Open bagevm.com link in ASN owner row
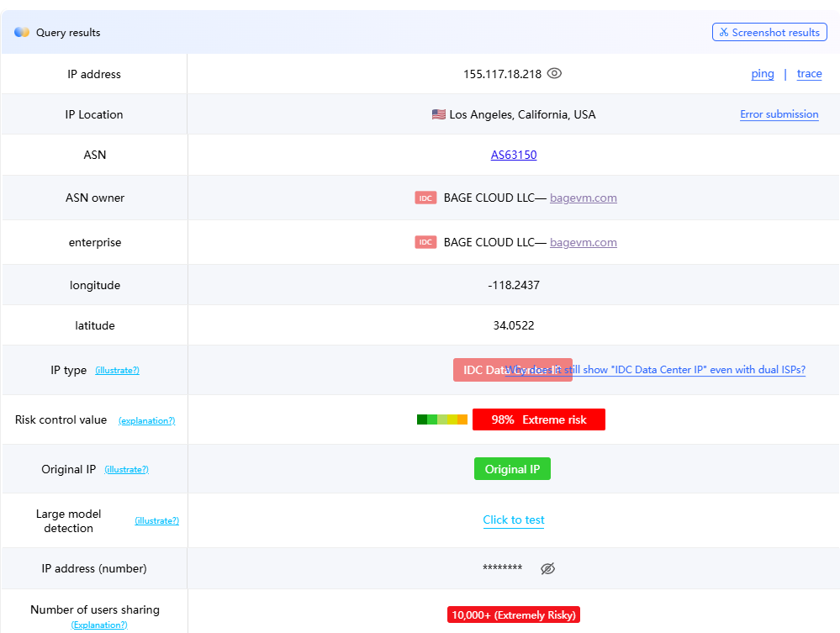840x633 pixels. point(583,198)
